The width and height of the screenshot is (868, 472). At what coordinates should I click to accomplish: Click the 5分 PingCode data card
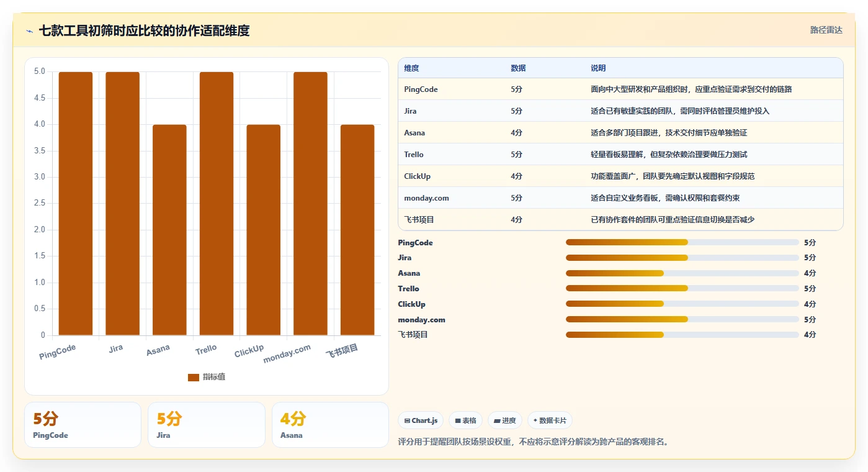point(83,425)
